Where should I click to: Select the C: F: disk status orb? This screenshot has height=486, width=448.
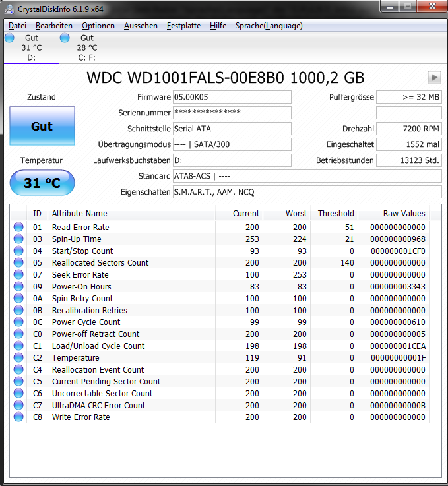pyautogui.click(x=65, y=38)
